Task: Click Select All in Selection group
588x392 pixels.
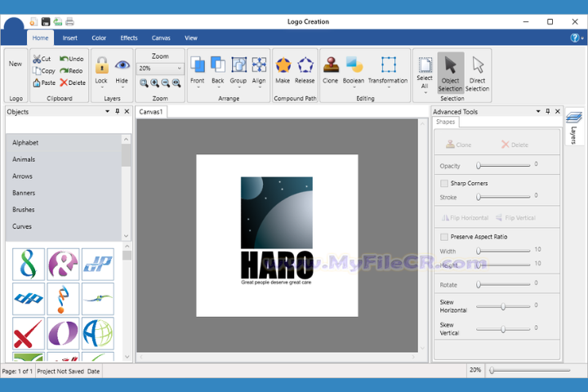Action: point(425,73)
